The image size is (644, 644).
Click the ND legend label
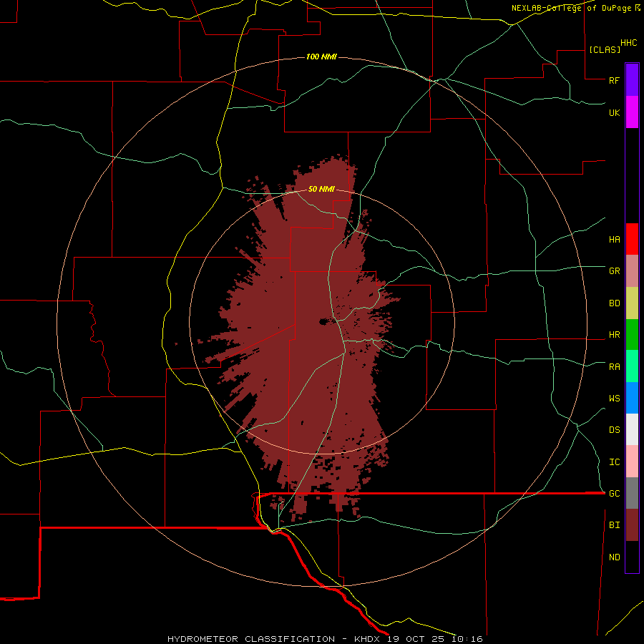point(614,557)
